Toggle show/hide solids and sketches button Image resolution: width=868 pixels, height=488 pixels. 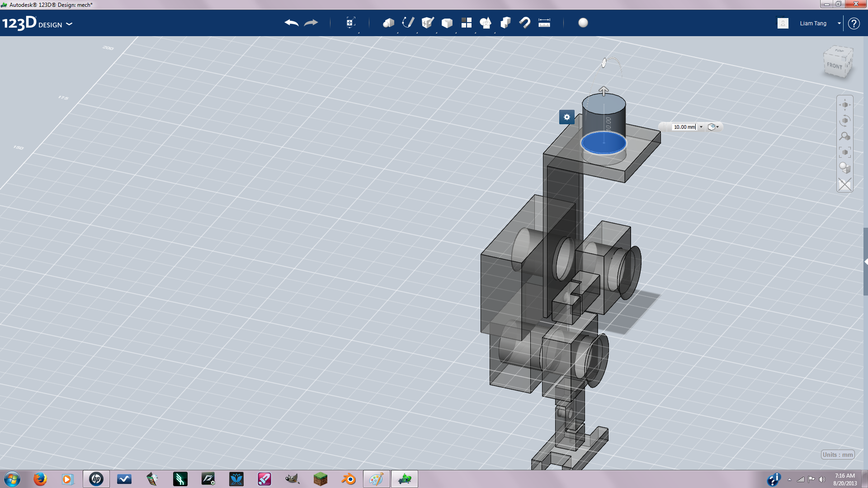coord(844,184)
